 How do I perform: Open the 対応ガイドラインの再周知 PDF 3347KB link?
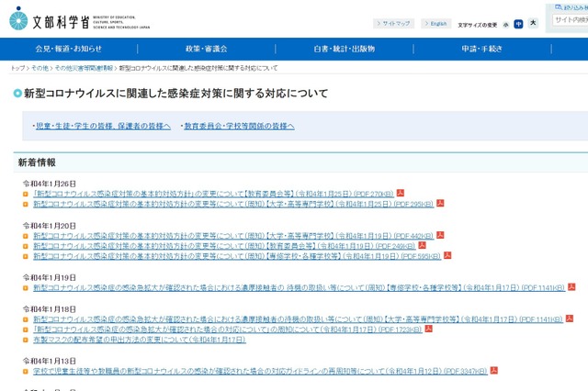click(x=260, y=371)
